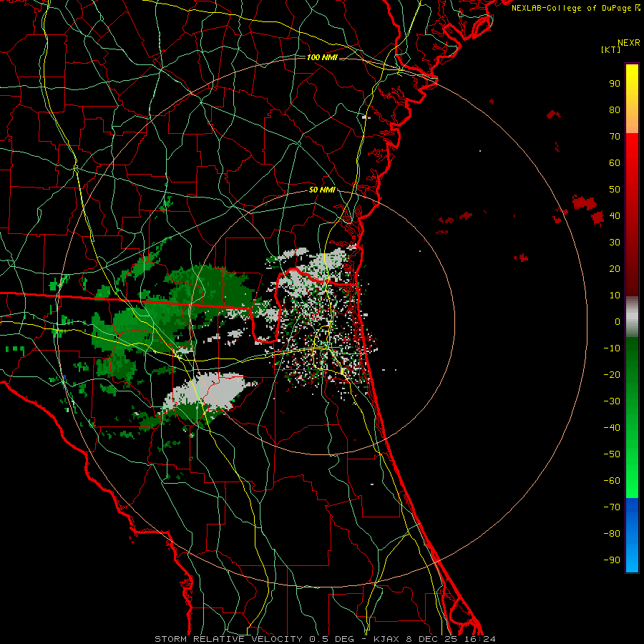Click the 0 value on velocity scale
Viewport: 644px width, 644px height.
click(618, 321)
